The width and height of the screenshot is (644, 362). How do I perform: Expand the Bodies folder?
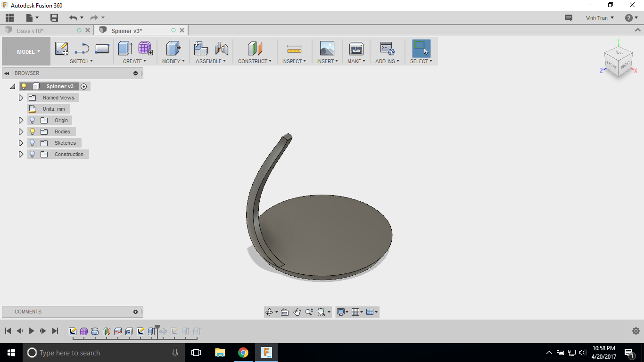click(21, 132)
